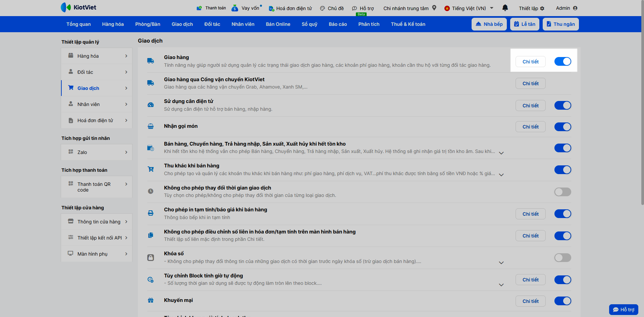Toggle the Tùy chỉnh Block tính giờ switch

pyautogui.click(x=562, y=280)
